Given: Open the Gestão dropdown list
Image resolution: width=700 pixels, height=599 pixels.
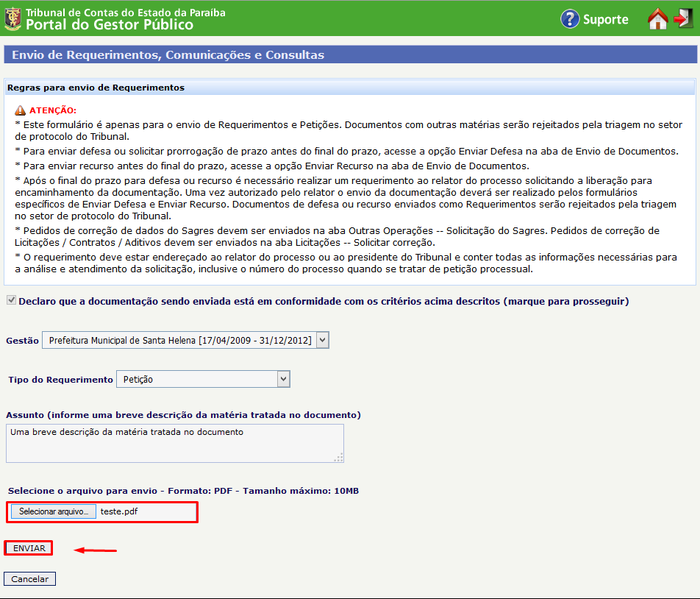Looking at the screenshot, I should click(x=185, y=340).
